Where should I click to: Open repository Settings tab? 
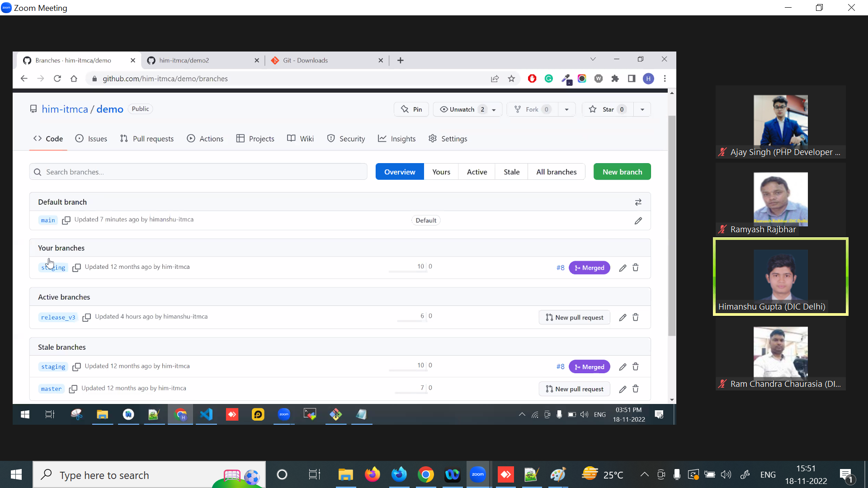tap(448, 139)
